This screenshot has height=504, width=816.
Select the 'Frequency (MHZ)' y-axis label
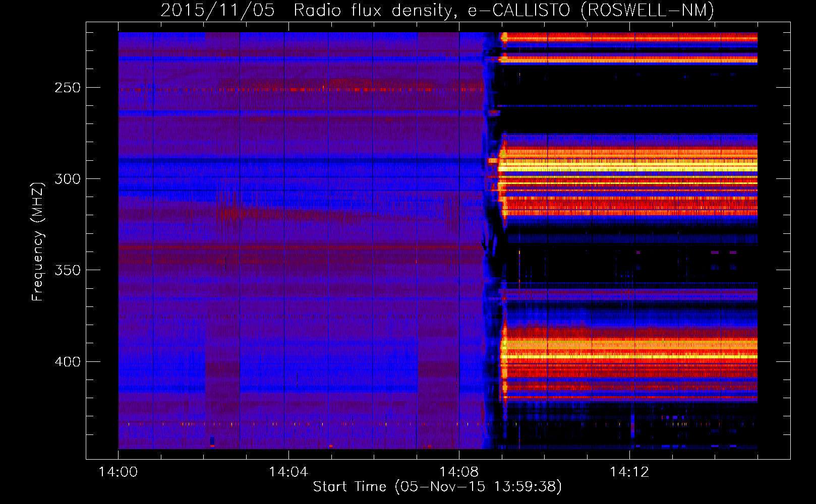[x=37, y=242]
